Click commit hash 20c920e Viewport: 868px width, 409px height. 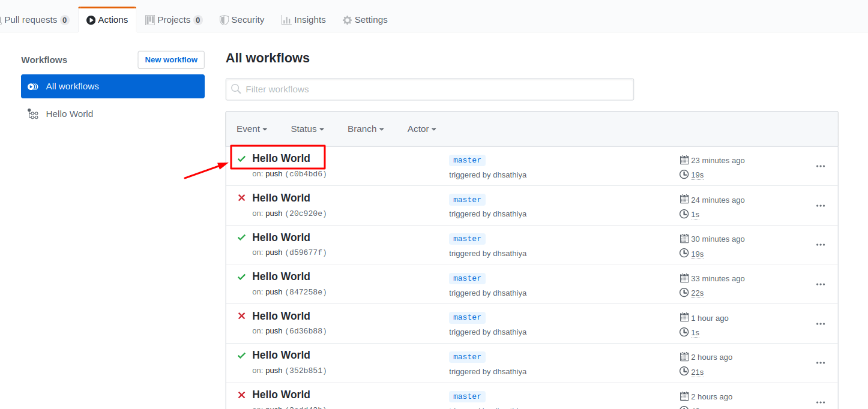(x=306, y=213)
